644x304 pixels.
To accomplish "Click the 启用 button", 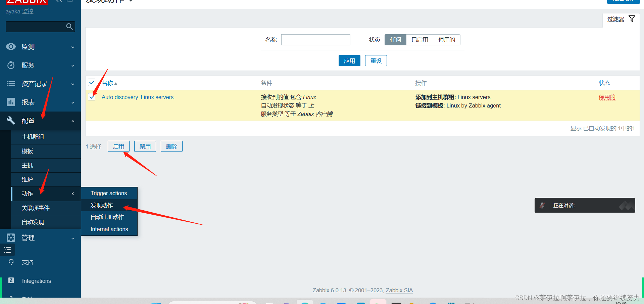I will pyautogui.click(x=118, y=146).
